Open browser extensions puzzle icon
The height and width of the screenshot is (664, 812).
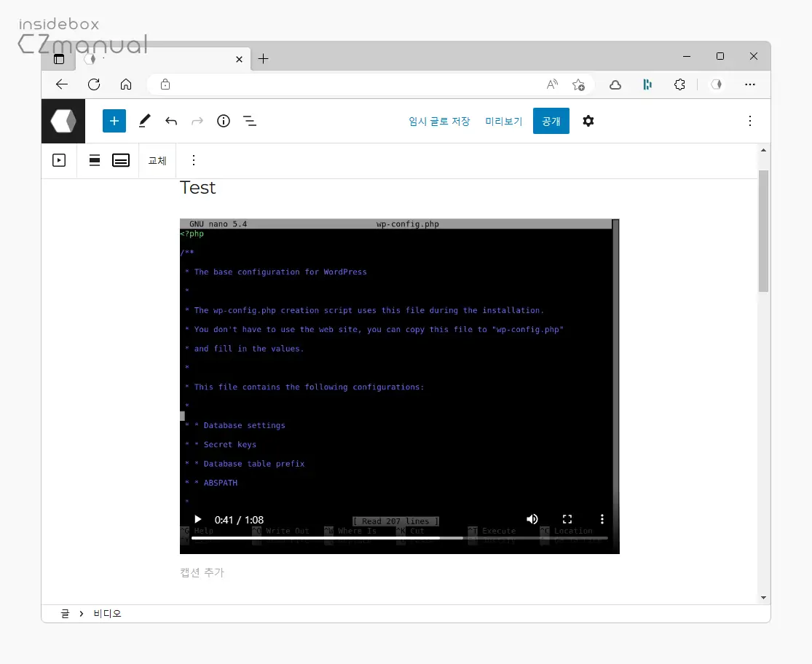(679, 84)
